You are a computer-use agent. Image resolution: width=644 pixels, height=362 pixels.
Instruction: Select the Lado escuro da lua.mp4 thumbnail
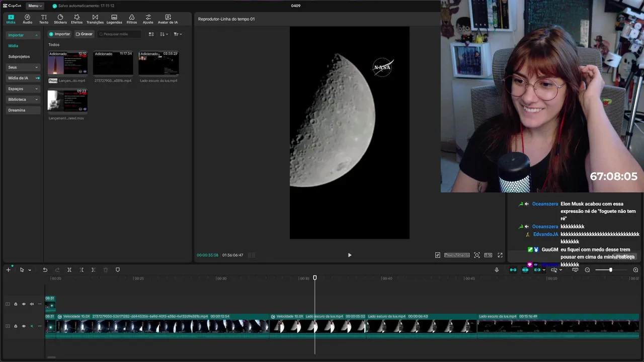[158, 63]
